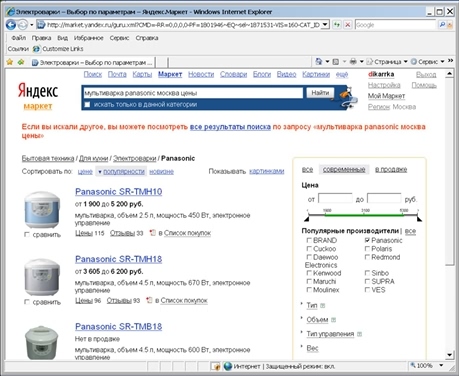This screenshot has height=376, width=459.
Task: Expand the Тип управления filter section
Action: (x=330, y=334)
